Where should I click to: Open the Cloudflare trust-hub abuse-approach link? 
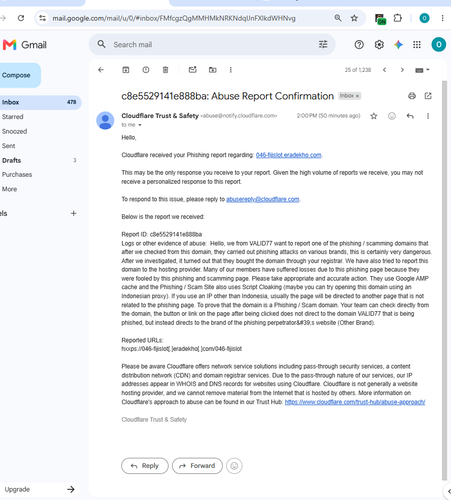[355, 402]
